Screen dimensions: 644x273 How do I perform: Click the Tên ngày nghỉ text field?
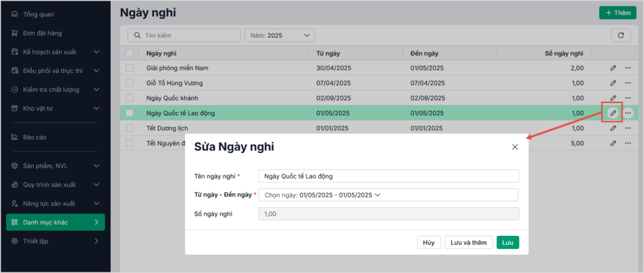pos(388,176)
